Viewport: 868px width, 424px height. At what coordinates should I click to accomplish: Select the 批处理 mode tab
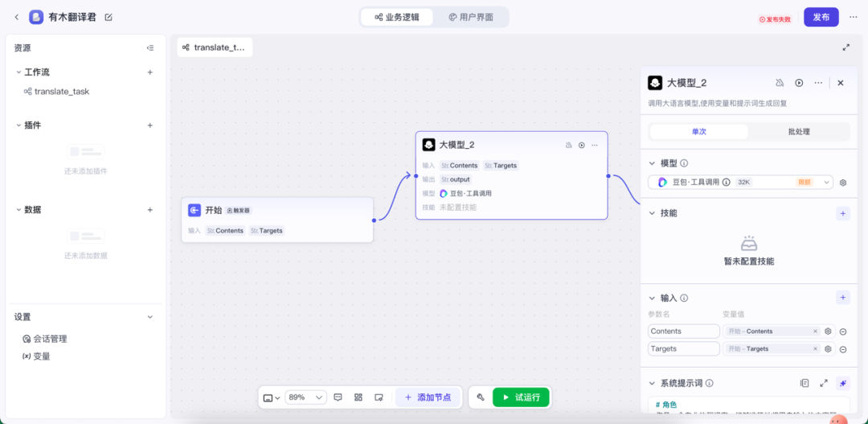799,132
